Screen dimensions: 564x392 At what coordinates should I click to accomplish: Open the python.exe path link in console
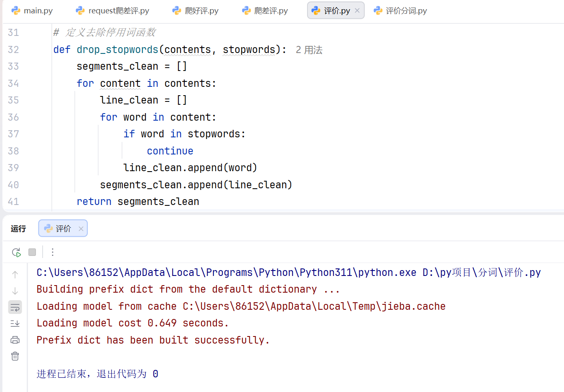tap(226, 273)
